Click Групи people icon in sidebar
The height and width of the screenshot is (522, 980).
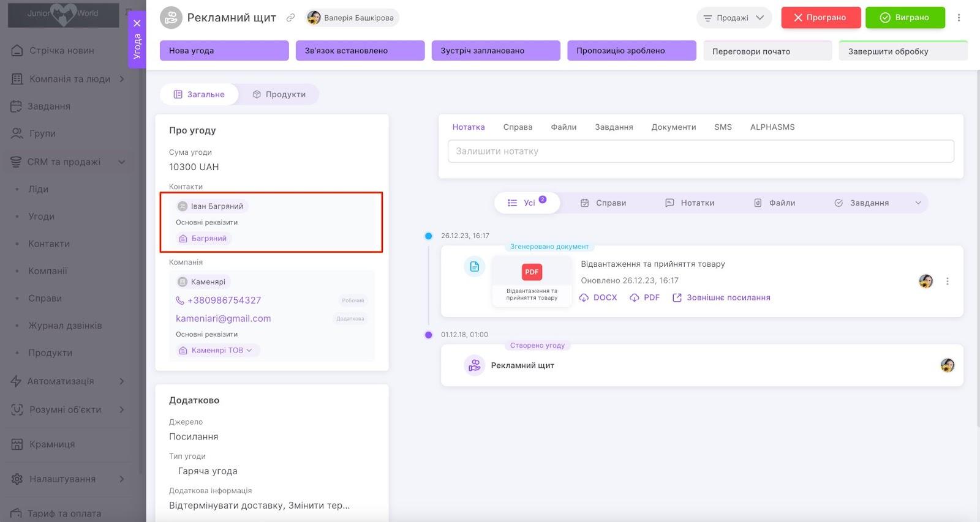[x=17, y=133]
